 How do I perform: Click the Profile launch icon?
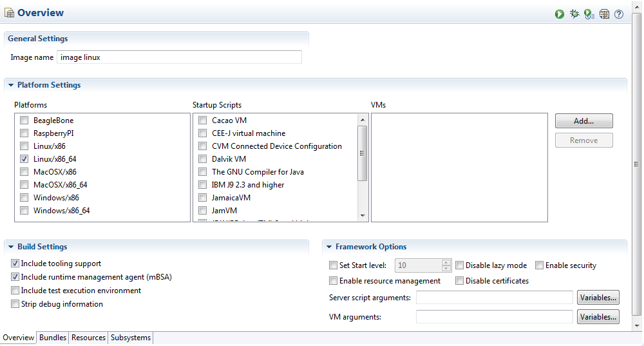[x=589, y=14]
